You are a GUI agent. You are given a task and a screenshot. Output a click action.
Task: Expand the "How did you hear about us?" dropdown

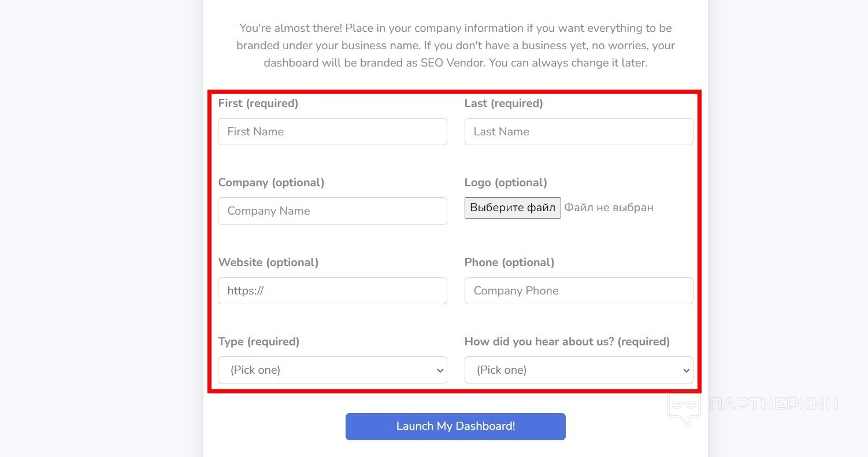coord(578,370)
